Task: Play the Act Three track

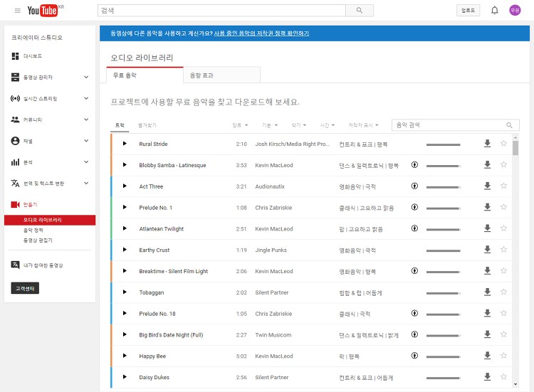Action: [125, 186]
